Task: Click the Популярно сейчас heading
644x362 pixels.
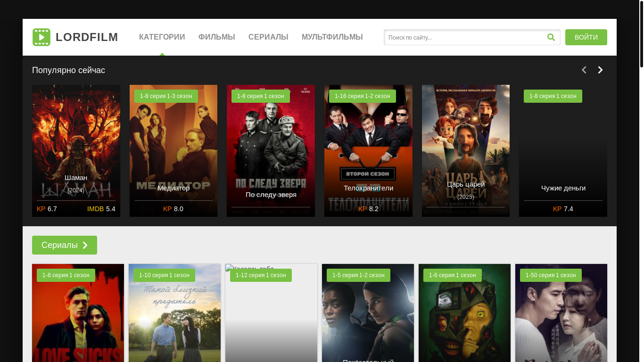Action: click(68, 70)
